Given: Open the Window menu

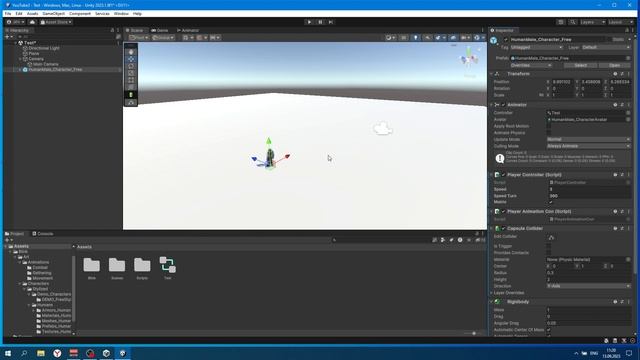Looking at the screenshot, I should 121,13.
